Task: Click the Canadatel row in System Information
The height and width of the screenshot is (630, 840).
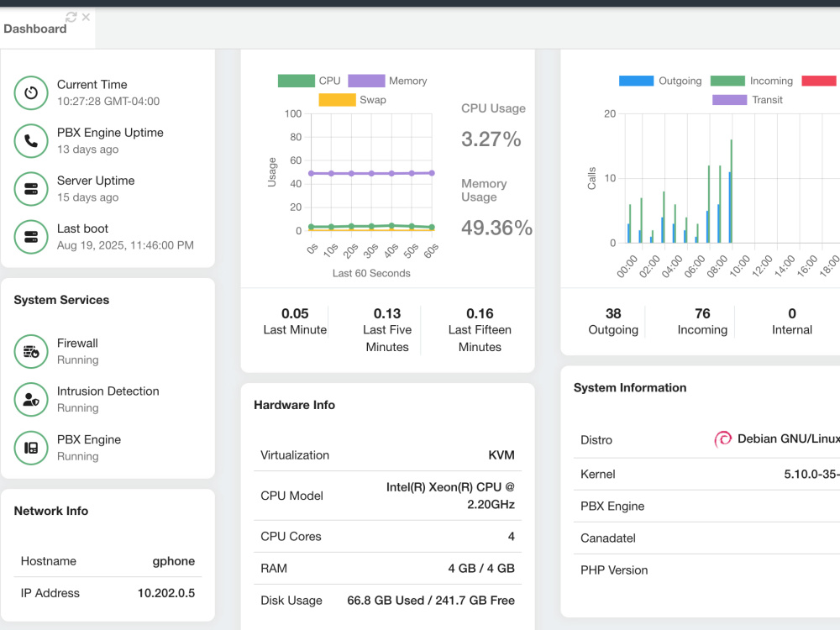Action: (706, 538)
